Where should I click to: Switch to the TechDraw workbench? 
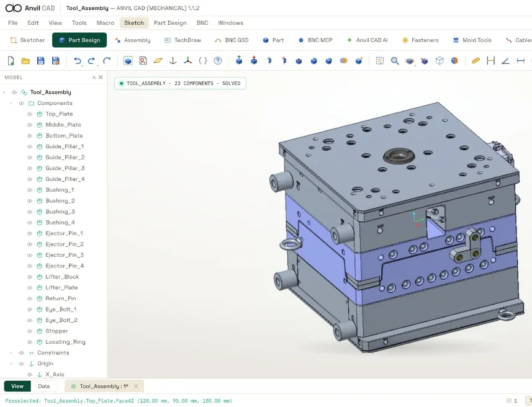(183, 40)
